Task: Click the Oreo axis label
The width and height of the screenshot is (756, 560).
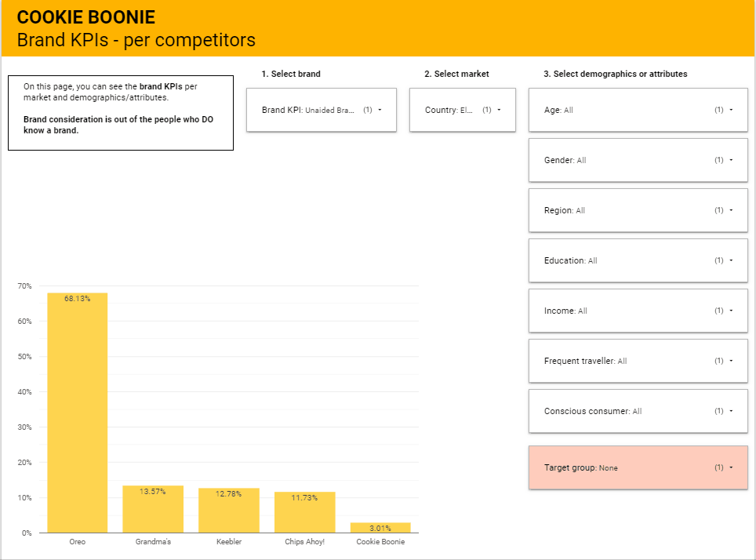Action: tap(77, 542)
